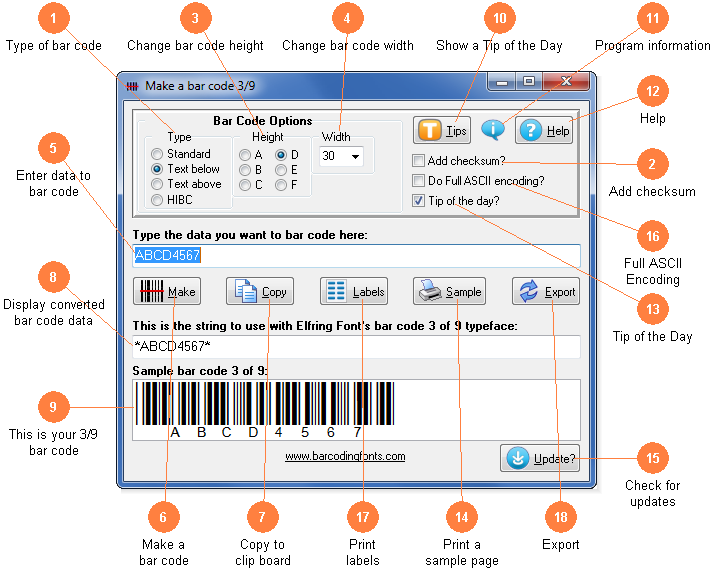Click the Make bar code button

coord(167,291)
